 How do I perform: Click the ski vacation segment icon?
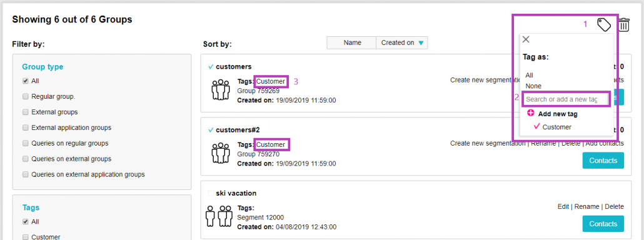coord(216,216)
